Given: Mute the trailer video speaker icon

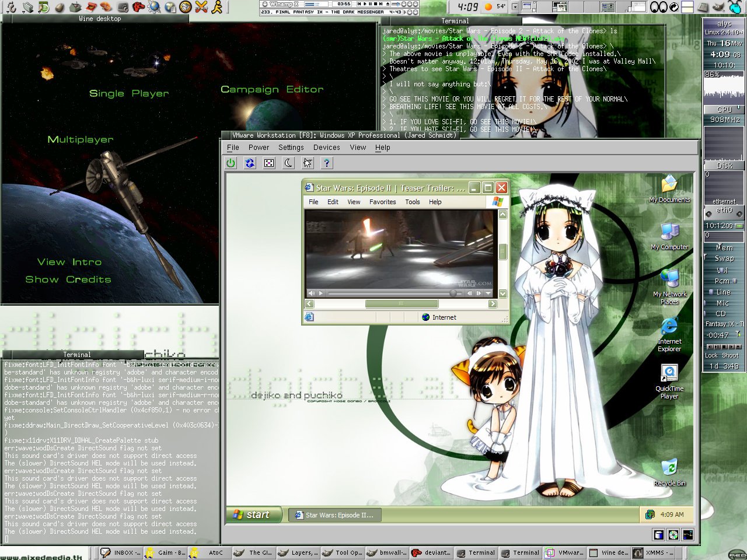Looking at the screenshot, I should [x=311, y=293].
